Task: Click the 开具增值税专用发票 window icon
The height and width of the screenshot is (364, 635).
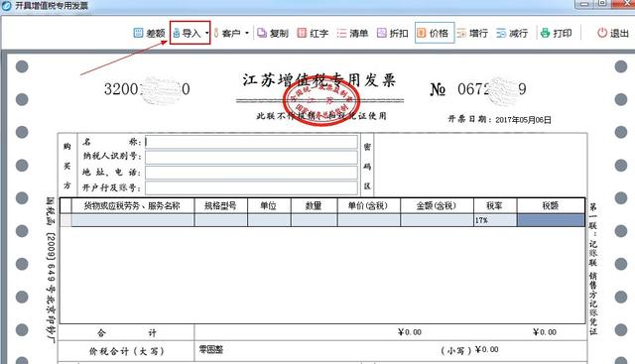Action: [x=7, y=5]
